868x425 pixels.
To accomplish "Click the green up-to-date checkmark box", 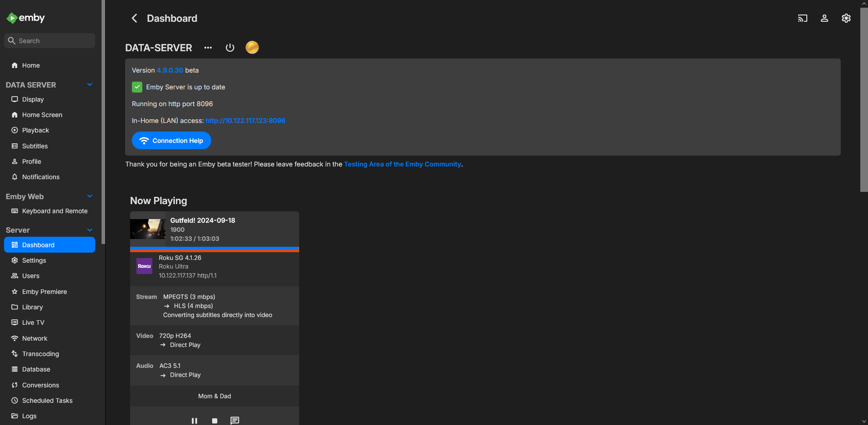I will pyautogui.click(x=137, y=87).
